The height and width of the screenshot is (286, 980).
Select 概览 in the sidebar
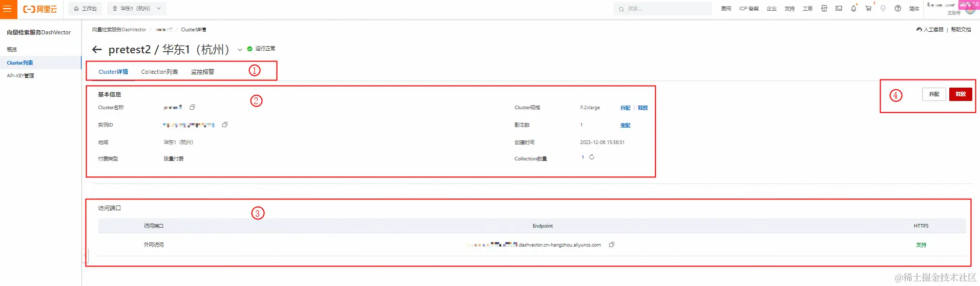point(12,50)
